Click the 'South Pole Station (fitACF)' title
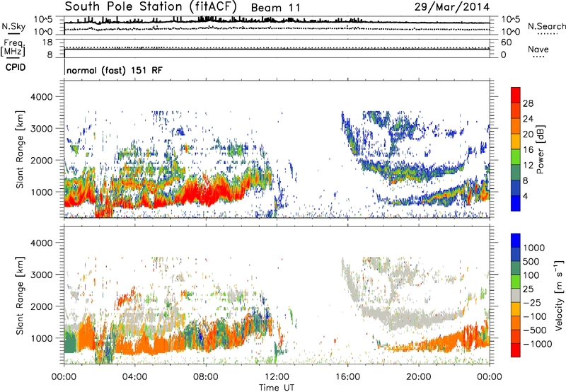 (x=151, y=7)
